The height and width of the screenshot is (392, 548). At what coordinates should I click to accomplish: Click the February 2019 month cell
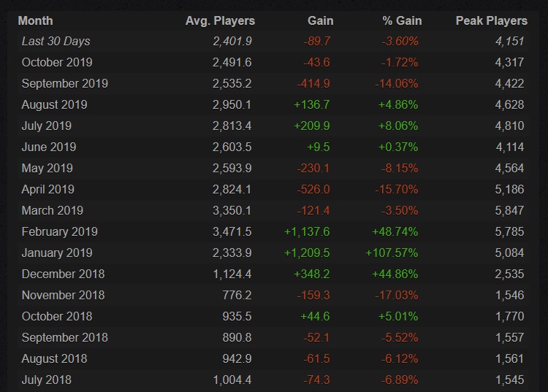pyautogui.click(x=59, y=231)
